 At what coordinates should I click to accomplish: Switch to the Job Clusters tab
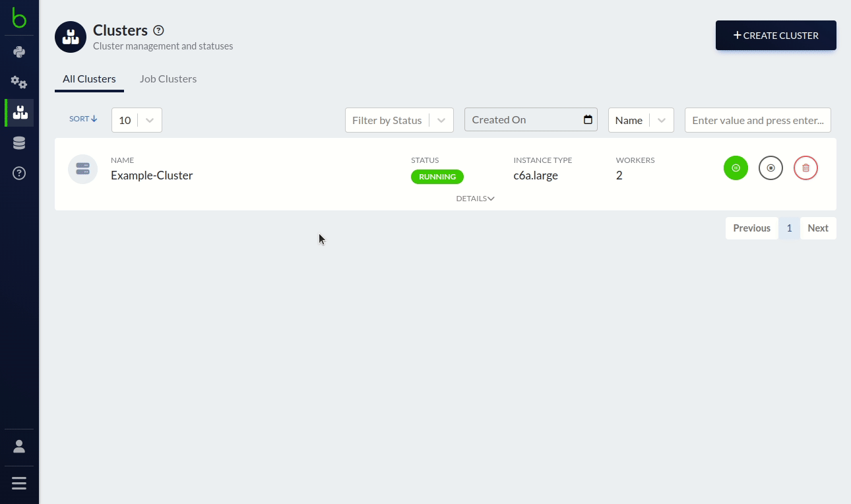coord(168,79)
